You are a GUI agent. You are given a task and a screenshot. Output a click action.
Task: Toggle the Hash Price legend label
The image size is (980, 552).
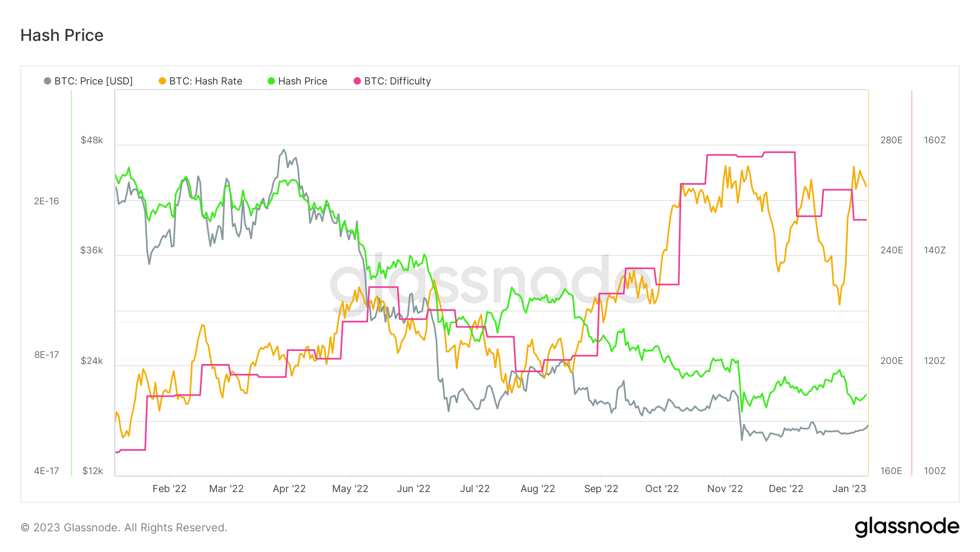click(302, 81)
